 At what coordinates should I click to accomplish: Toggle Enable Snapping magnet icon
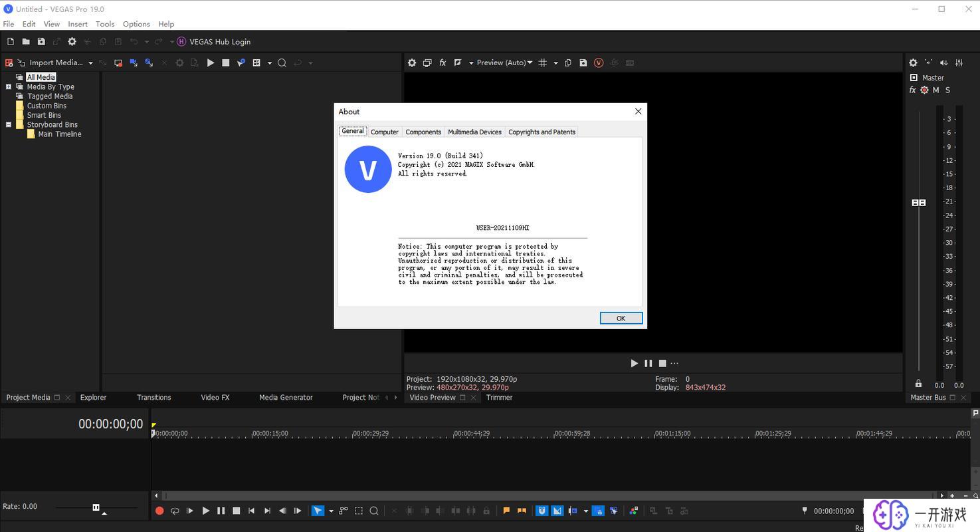[x=542, y=511]
